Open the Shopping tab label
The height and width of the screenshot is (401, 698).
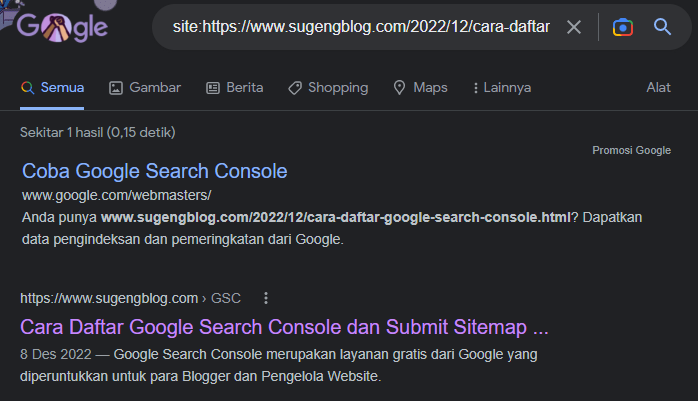tap(338, 88)
